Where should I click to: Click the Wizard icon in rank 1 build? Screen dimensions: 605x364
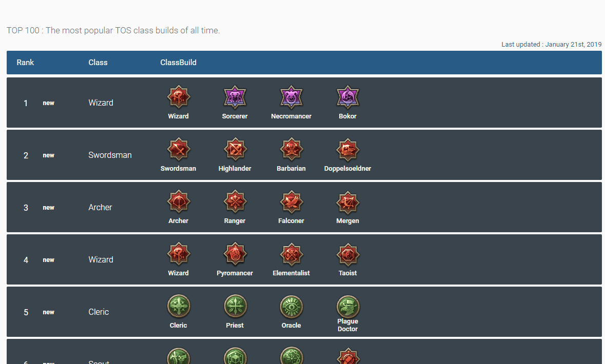tap(178, 97)
